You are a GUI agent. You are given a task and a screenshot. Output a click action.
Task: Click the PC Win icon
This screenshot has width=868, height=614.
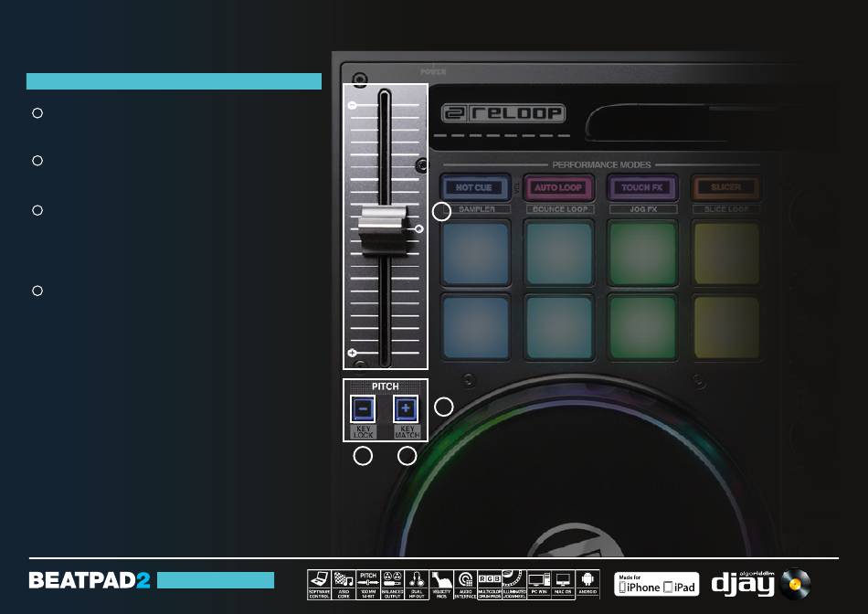tap(539, 585)
